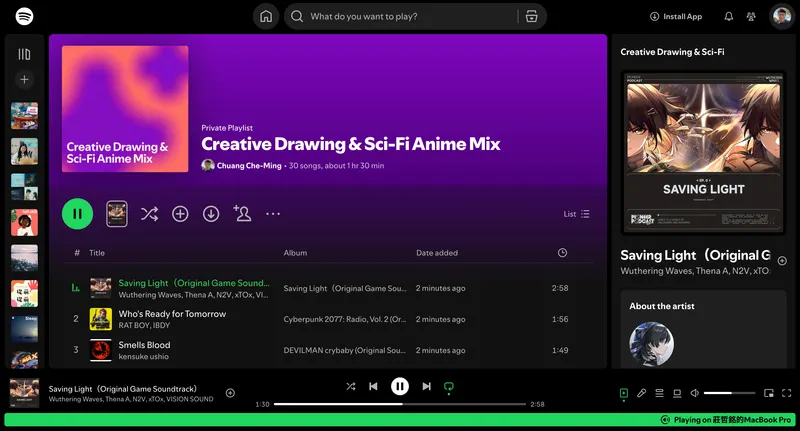The image size is (800, 431).
Task: Create new playlist plus button
Action: point(24,80)
